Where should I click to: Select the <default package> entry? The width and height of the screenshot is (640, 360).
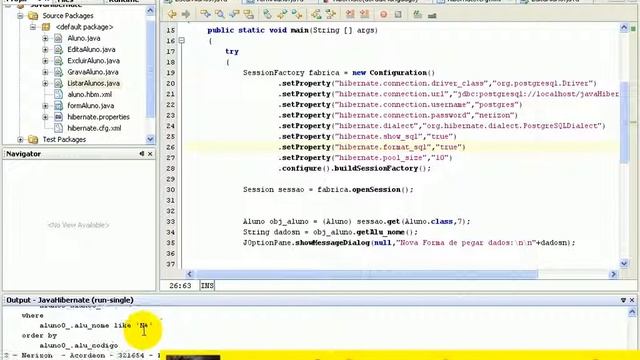(84, 27)
